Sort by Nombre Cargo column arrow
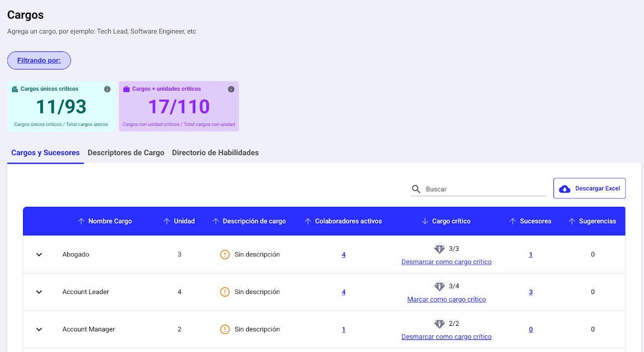The height and width of the screenshot is (352, 644). 81,221
